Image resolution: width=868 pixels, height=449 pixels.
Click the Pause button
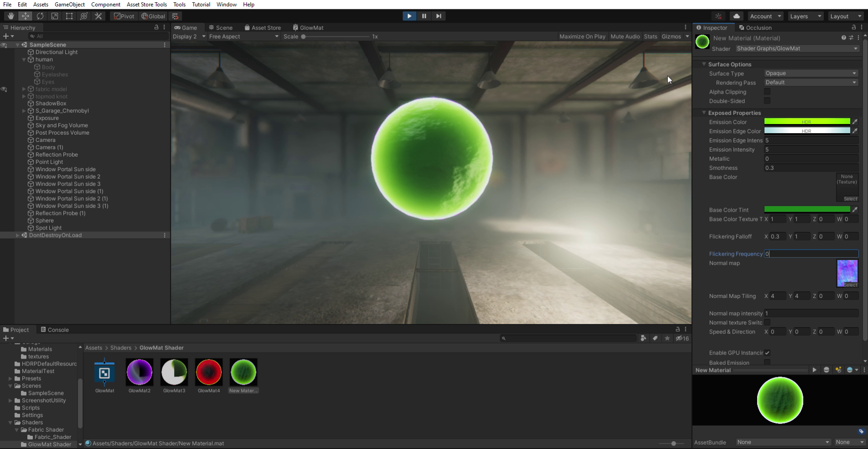(x=424, y=16)
